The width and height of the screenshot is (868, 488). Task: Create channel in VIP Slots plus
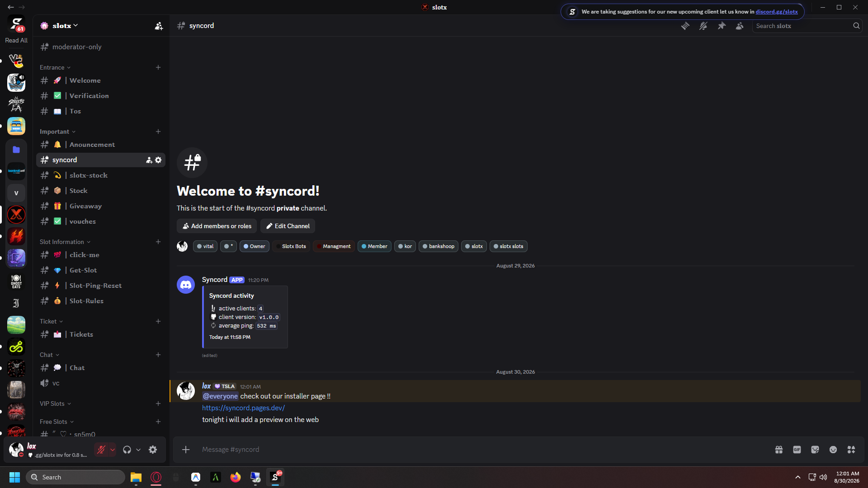(158, 404)
